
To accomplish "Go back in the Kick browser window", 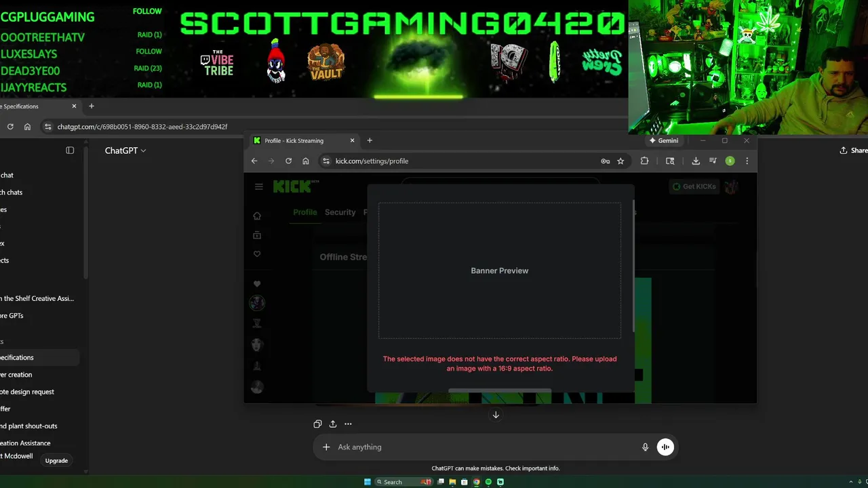I will coord(254,161).
